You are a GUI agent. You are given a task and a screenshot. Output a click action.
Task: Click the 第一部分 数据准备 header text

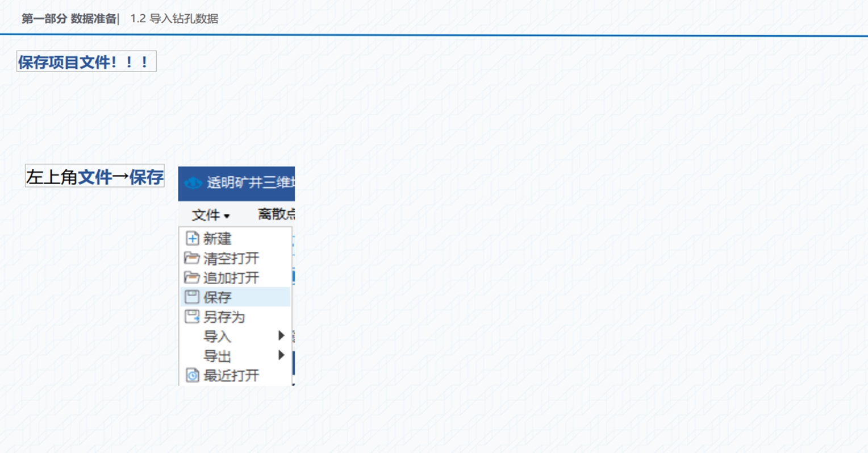(x=69, y=19)
